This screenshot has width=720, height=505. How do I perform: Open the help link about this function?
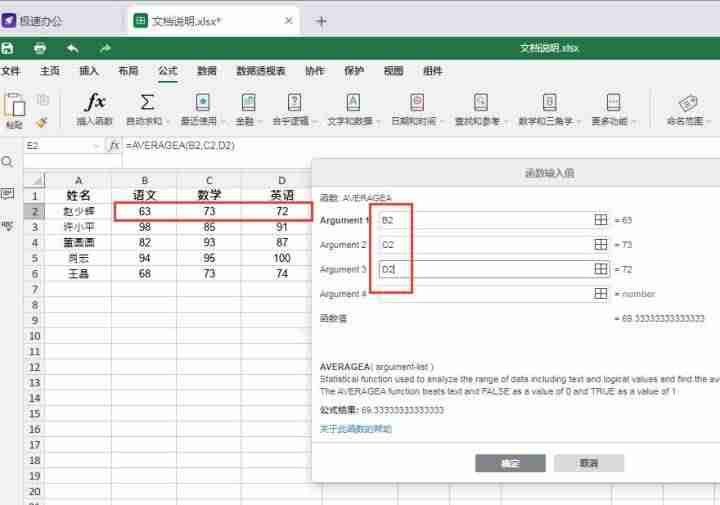[356, 429]
